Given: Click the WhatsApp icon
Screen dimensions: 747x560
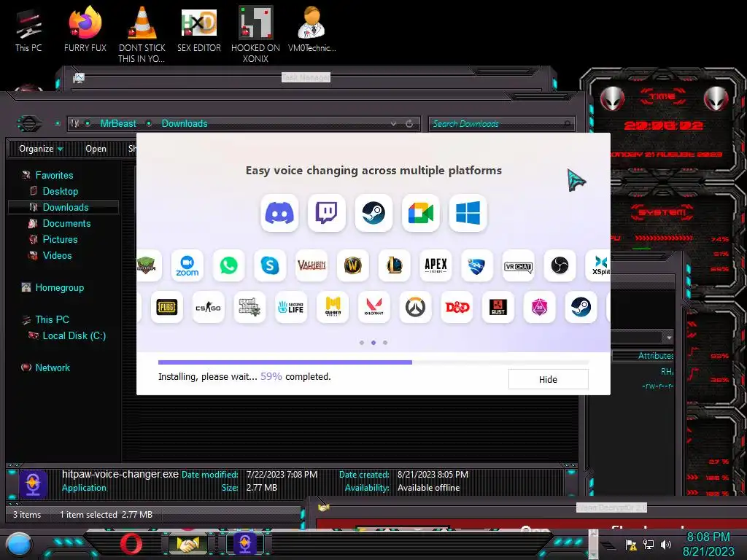Looking at the screenshot, I should 228,265.
